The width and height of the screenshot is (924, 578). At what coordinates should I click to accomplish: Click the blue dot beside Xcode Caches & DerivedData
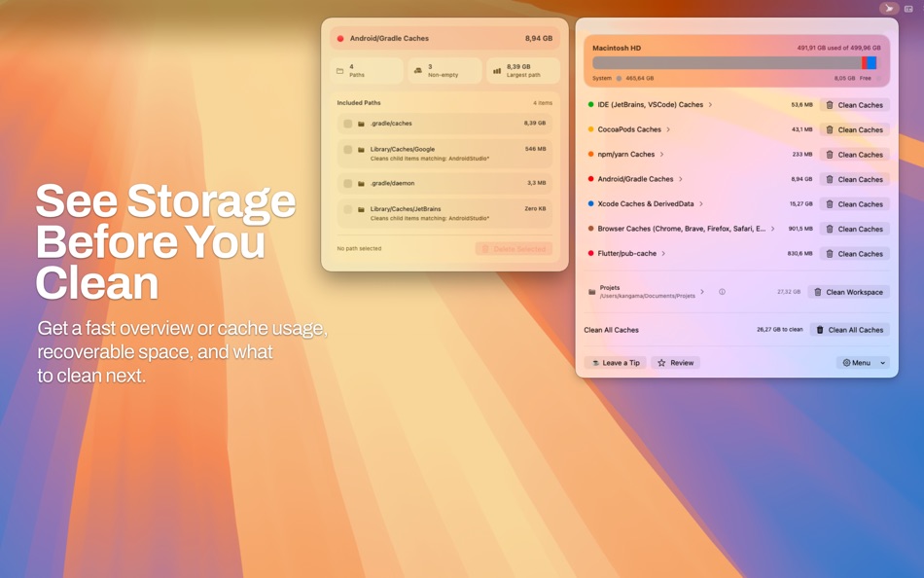pos(590,203)
